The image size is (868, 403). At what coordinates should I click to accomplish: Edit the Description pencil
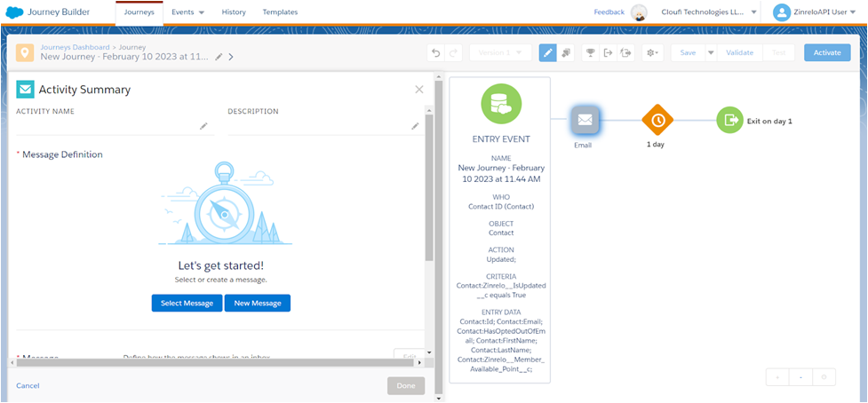415,126
